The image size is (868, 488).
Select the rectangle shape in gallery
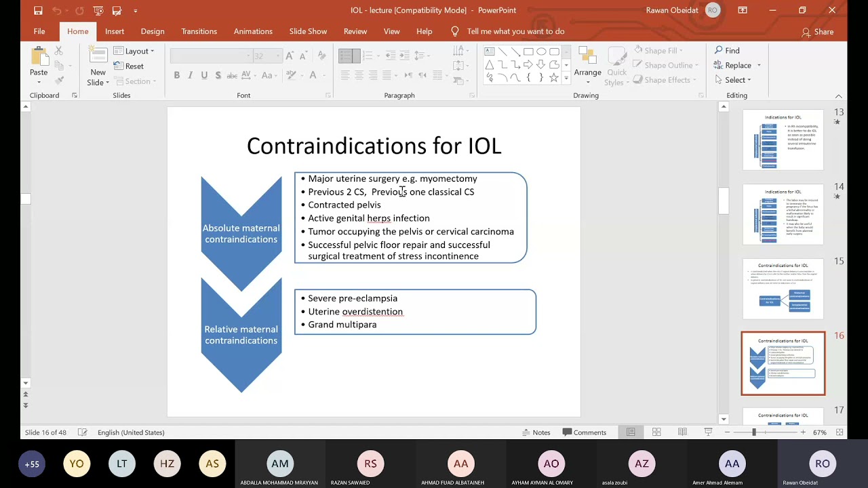[x=528, y=52]
